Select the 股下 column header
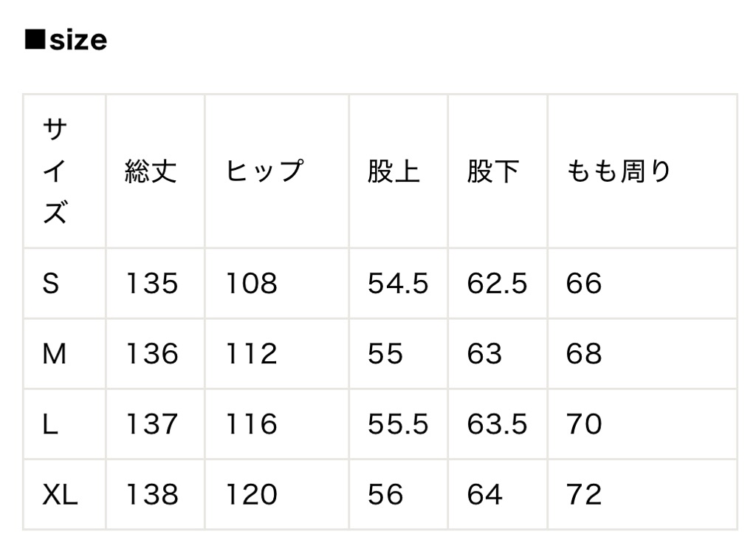The width and height of the screenshot is (756, 557). coord(493,171)
